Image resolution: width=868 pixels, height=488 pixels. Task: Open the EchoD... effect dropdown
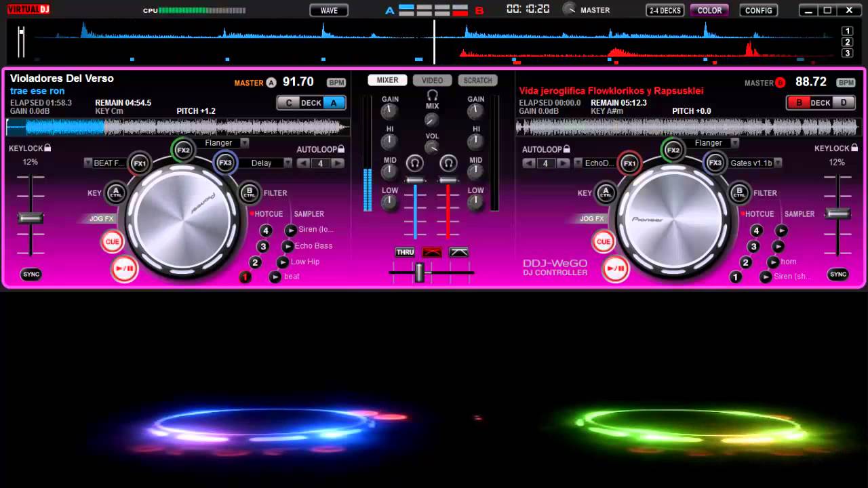pos(578,163)
